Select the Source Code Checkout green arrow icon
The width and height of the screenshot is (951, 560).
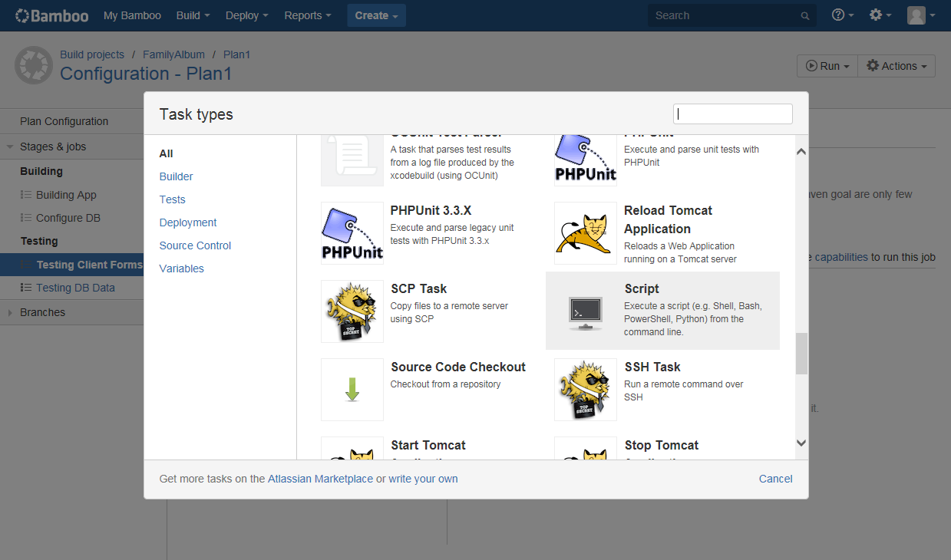click(352, 389)
